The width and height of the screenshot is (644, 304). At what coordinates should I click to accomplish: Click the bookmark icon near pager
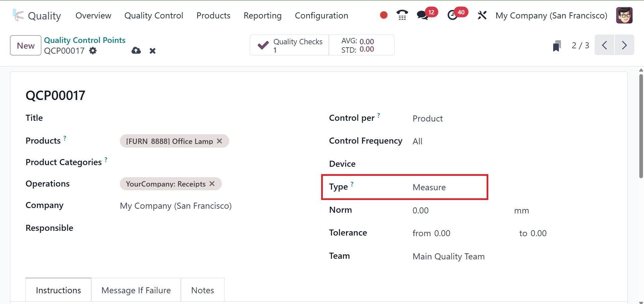557,46
